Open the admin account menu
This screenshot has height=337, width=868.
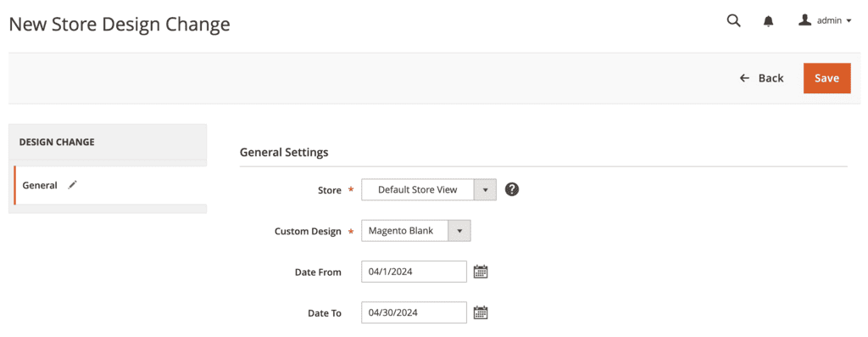pos(824,20)
